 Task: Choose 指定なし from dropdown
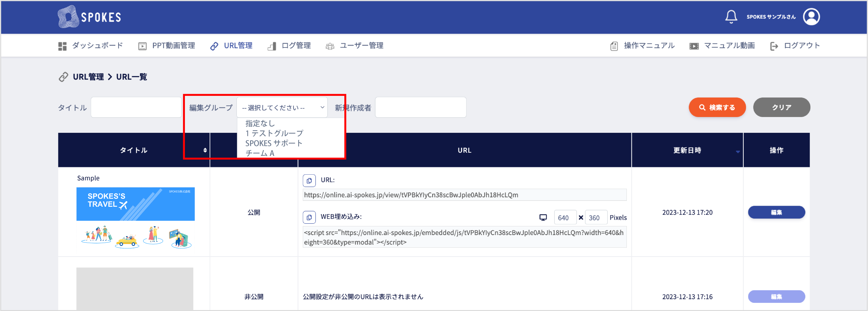(260, 123)
